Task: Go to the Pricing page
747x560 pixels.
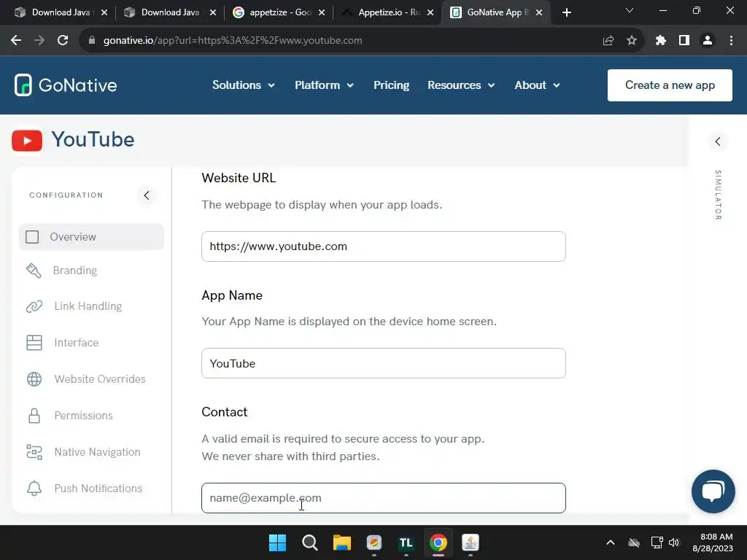Action: [x=391, y=85]
